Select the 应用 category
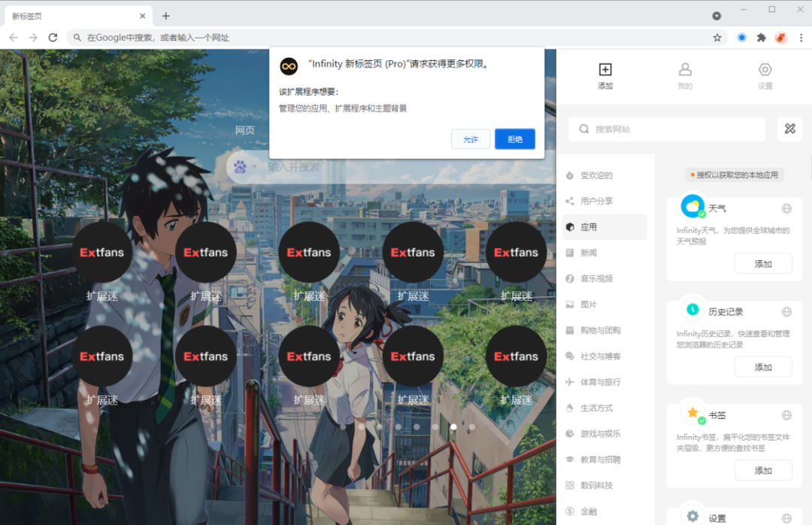Screen dimensions: 812x525 (604, 227)
